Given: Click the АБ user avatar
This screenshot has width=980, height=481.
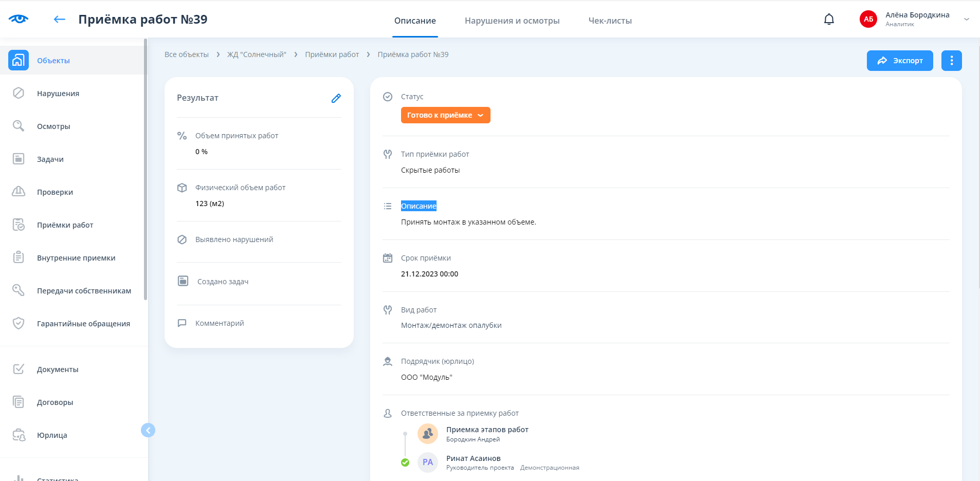Looking at the screenshot, I should pos(868,20).
